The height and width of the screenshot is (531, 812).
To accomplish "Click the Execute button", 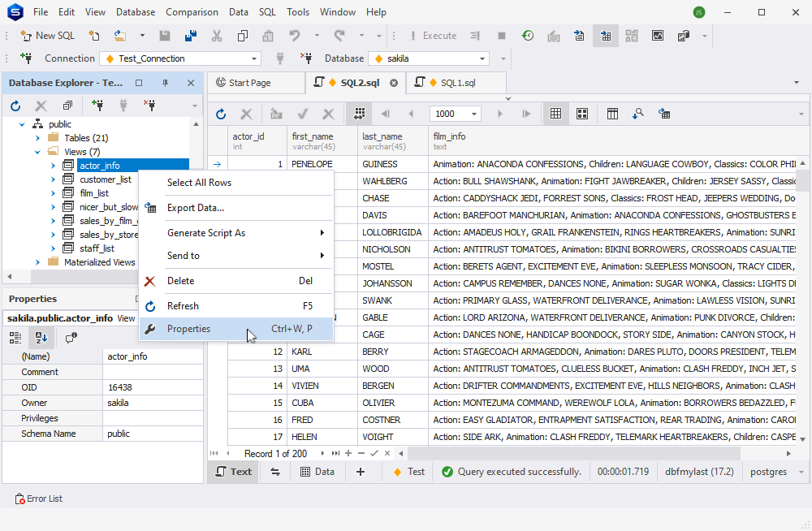I will [x=433, y=36].
